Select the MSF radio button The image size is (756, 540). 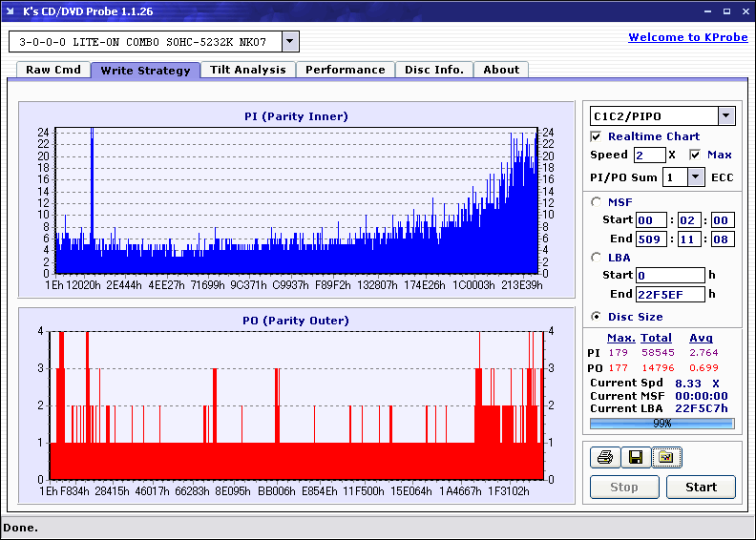[597, 201]
